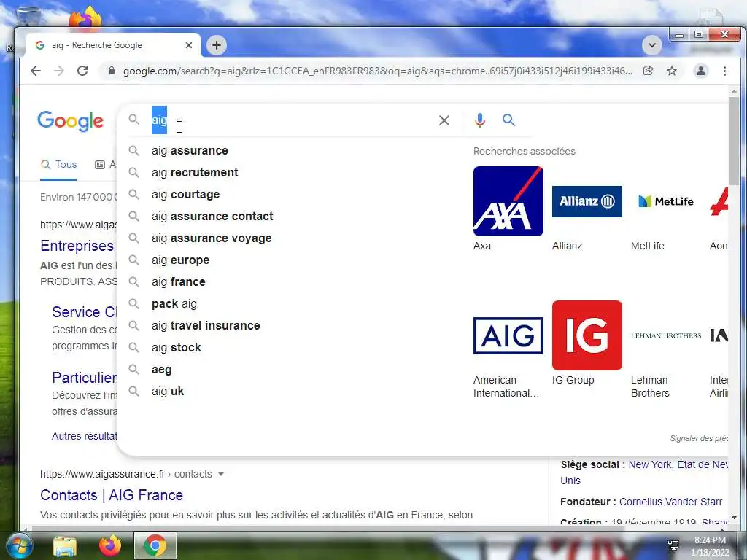Choose the 'aeg' suggestion
Viewport: 747px width, 560px height.
[290, 370]
